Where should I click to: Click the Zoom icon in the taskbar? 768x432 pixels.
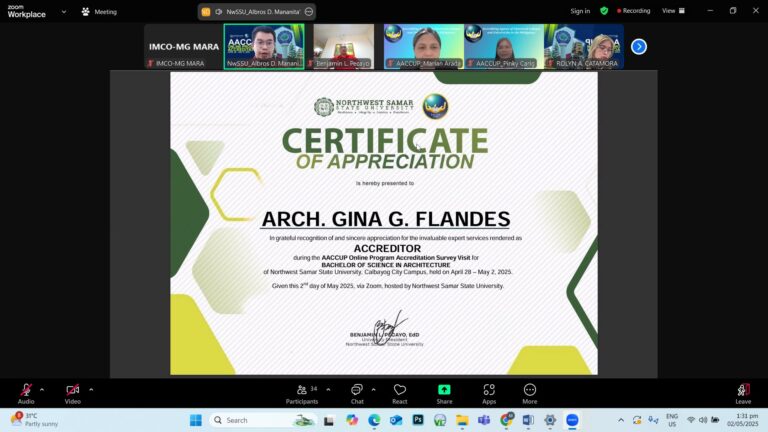tap(572, 420)
